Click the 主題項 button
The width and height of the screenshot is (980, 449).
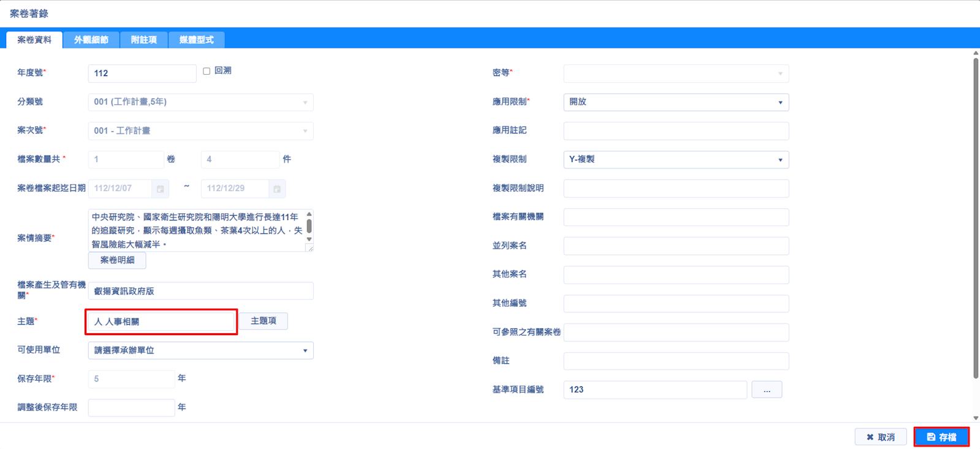[263, 321]
